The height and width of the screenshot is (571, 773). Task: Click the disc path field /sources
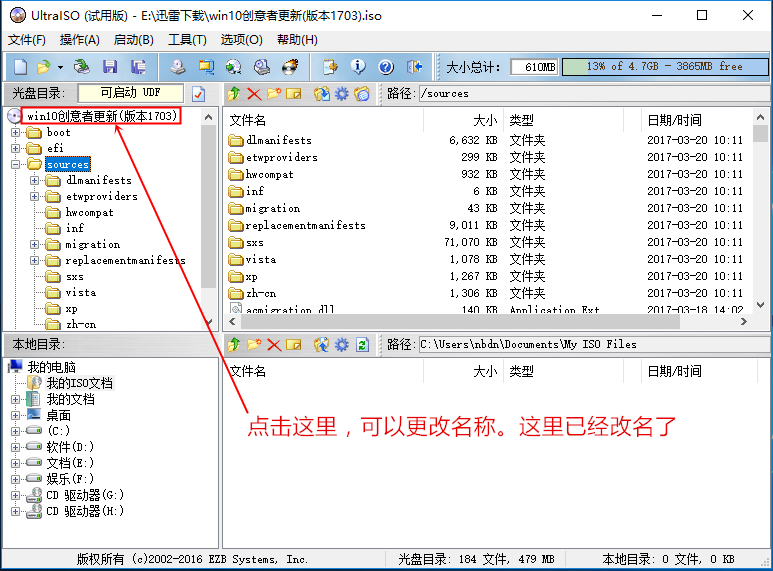(595, 93)
